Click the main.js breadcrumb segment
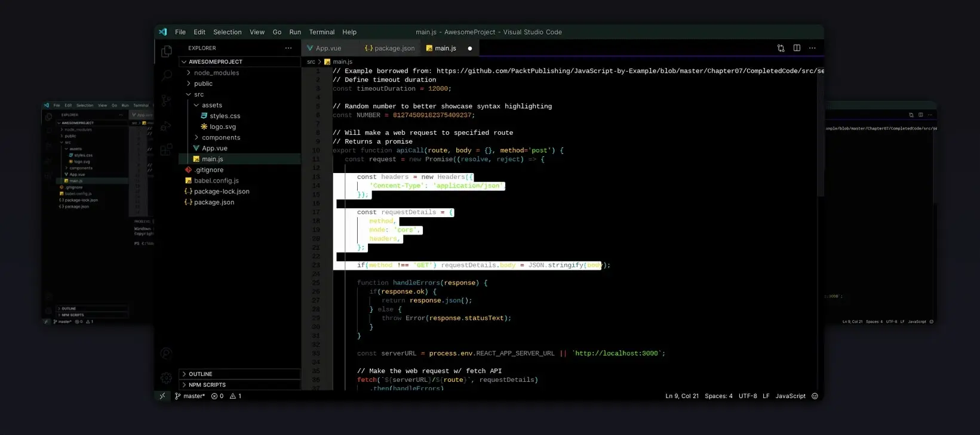The width and height of the screenshot is (980, 435). tap(342, 62)
